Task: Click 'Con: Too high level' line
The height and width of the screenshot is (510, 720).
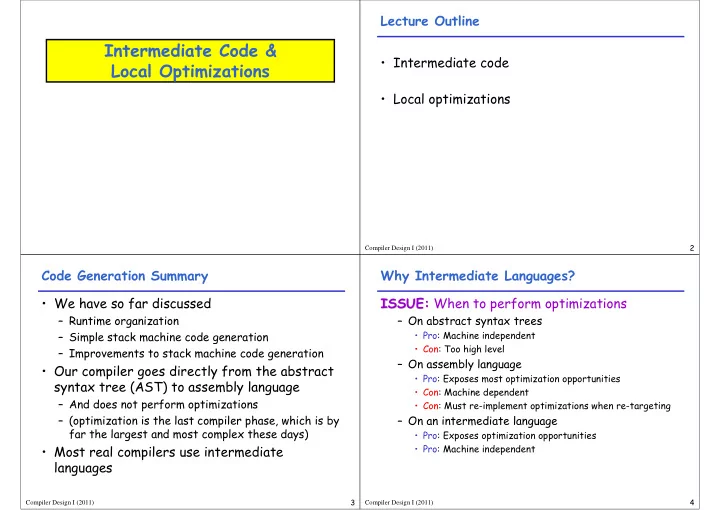Action: (x=463, y=349)
